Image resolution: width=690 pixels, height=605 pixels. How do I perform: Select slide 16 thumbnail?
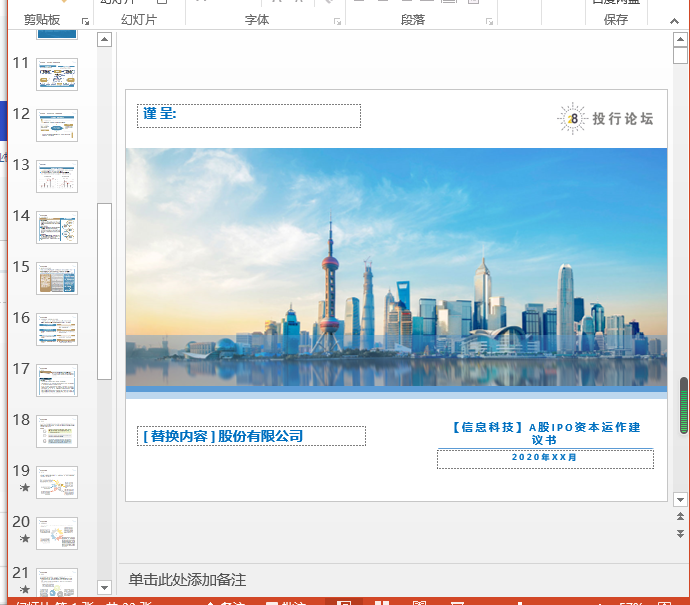point(57,330)
